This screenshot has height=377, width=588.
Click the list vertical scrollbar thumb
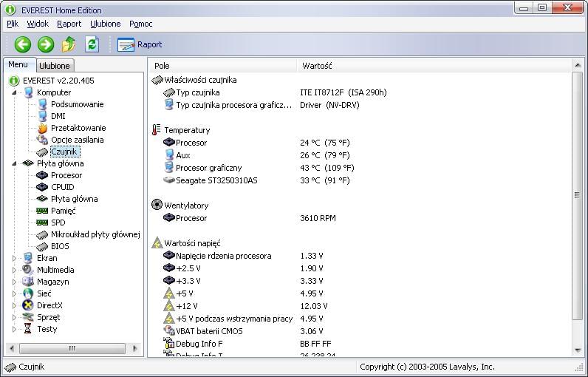(x=577, y=195)
